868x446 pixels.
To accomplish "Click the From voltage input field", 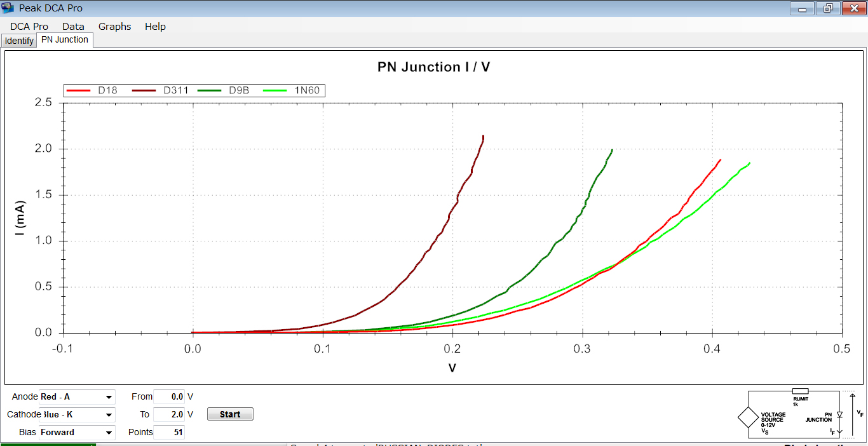I will pyautogui.click(x=169, y=396).
